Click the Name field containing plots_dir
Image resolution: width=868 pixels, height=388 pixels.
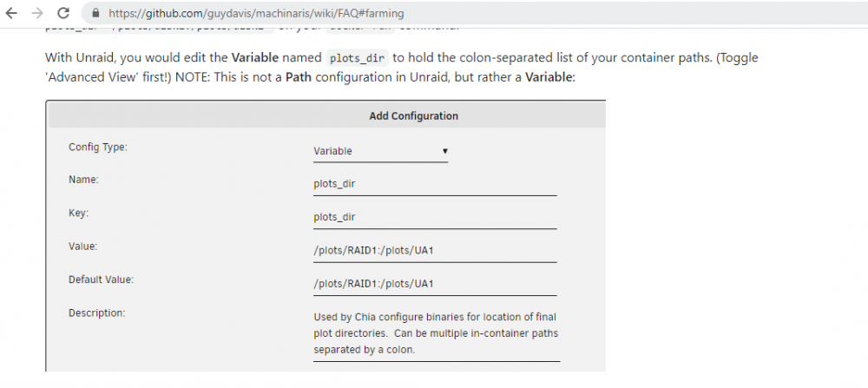(x=435, y=184)
